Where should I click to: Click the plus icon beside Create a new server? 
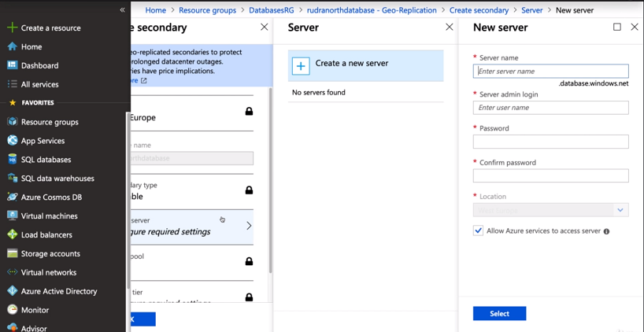301,66
